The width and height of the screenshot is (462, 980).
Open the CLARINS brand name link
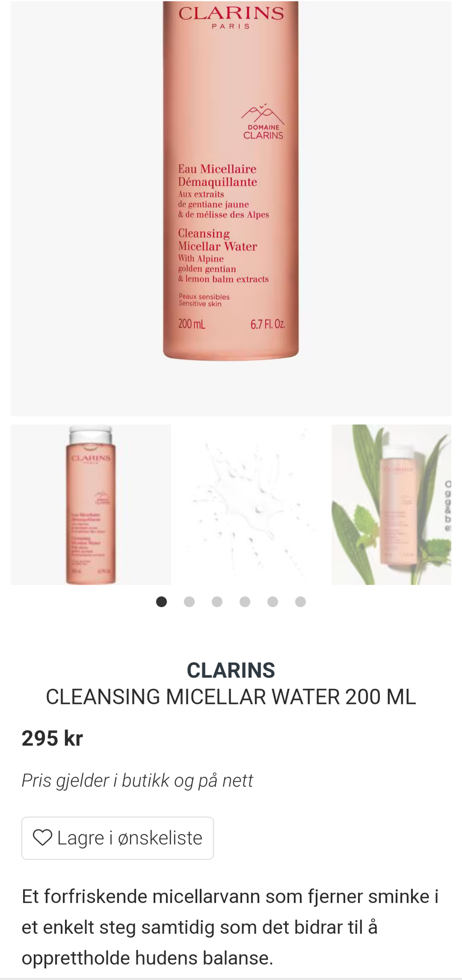pos(231,670)
